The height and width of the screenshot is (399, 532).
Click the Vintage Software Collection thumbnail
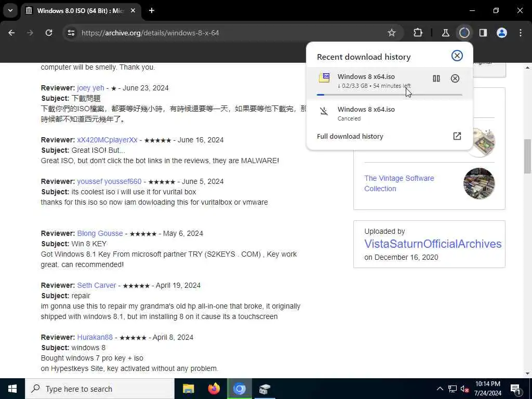pyautogui.click(x=479, y=183)
